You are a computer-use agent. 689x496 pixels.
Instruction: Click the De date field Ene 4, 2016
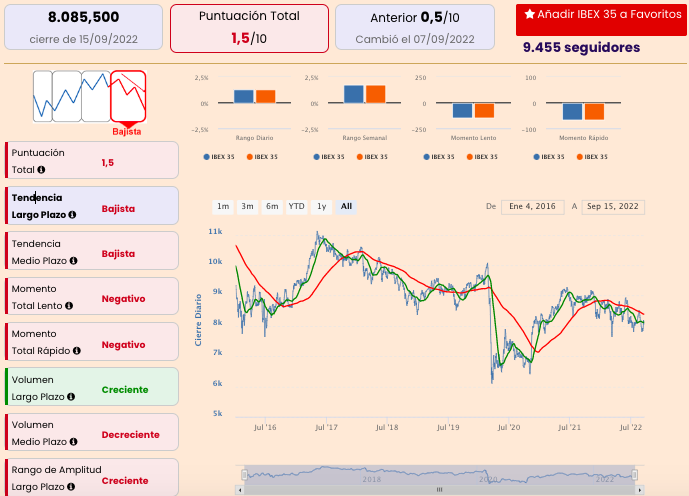tap(532, 206)
